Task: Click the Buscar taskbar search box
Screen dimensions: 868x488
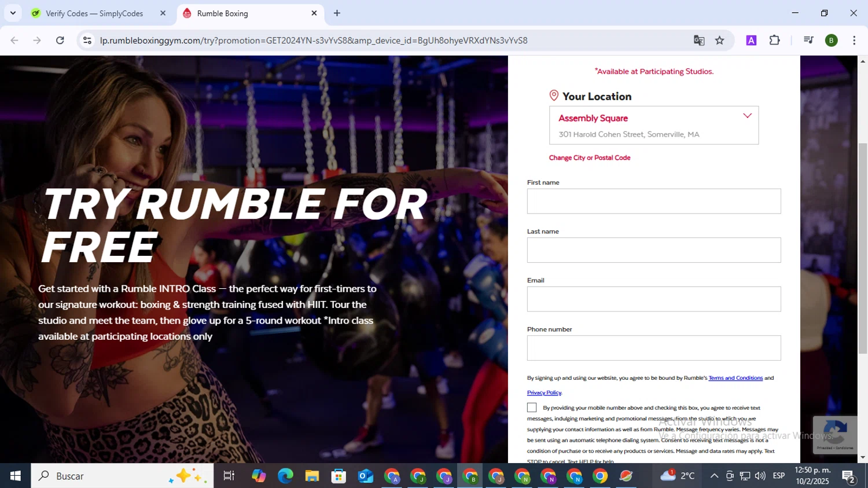Action: pos(122,476)
